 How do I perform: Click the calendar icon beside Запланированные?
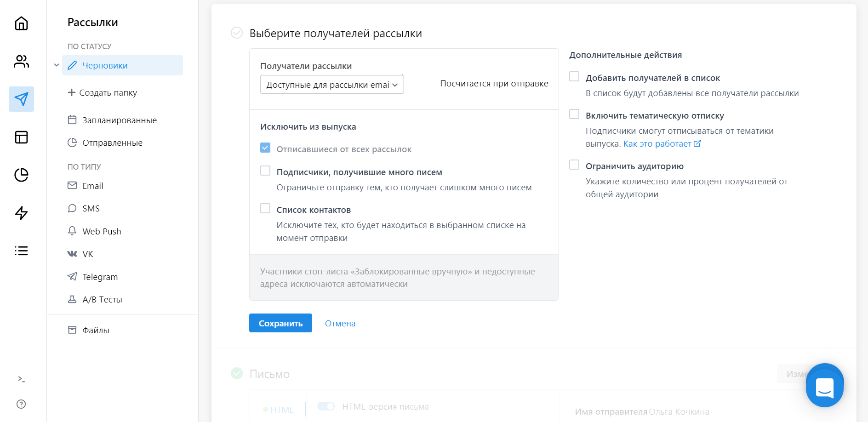pyautogui.click(x=72, y=120)
